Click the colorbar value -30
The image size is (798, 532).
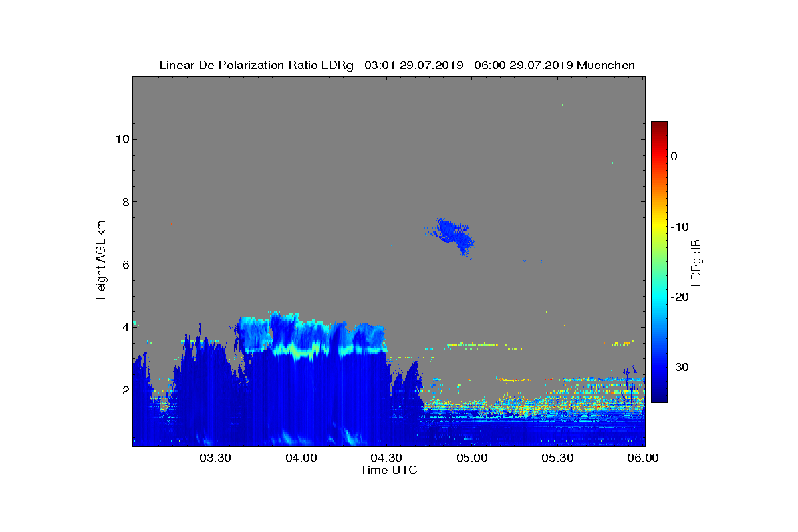(678, 368)
